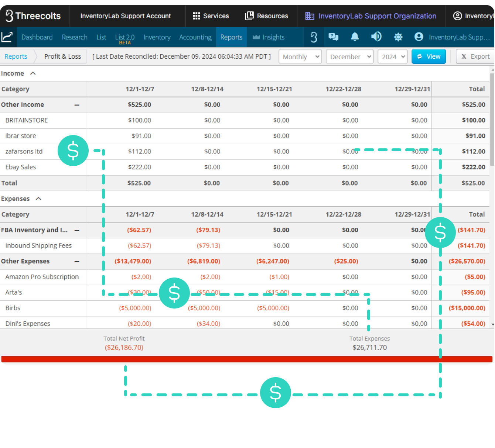Click the Profit & Loss breadcrumb
Image resolution: width=495 pixels, height=448 pixels.
[62, 56]
